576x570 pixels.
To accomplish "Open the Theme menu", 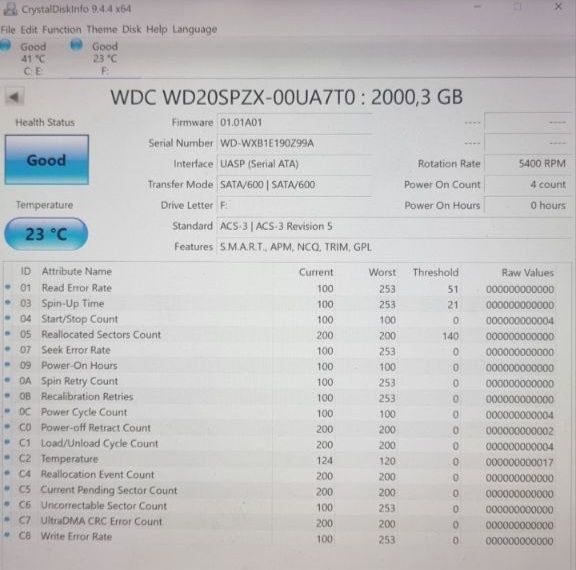I will (x=102, y=29).
